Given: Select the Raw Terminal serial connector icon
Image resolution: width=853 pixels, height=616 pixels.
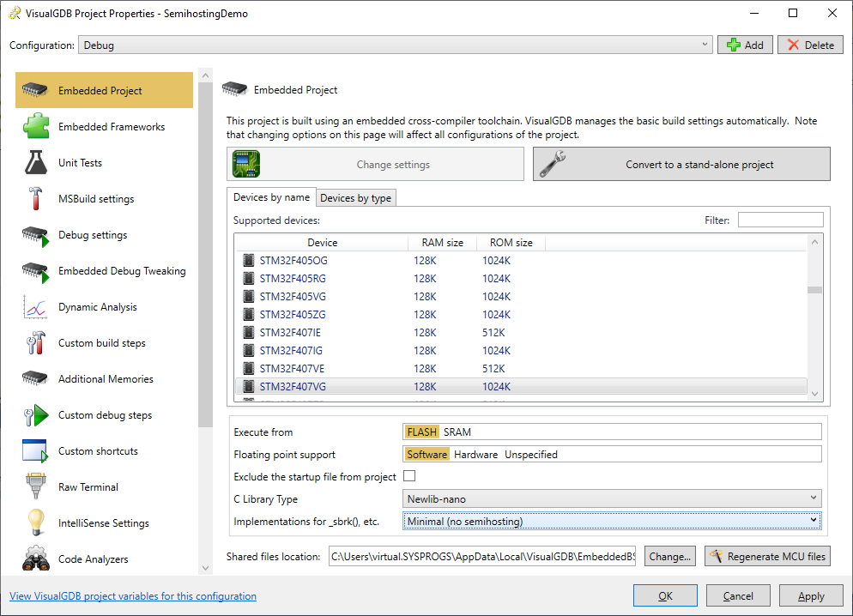Looking at the screenshot, I should [36, 486].
